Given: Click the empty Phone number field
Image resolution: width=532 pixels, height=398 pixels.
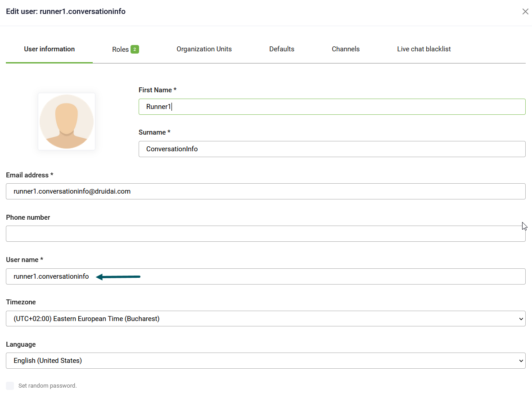Looking at the screenshot, I should pyautogui.click(x=266, y=234).
